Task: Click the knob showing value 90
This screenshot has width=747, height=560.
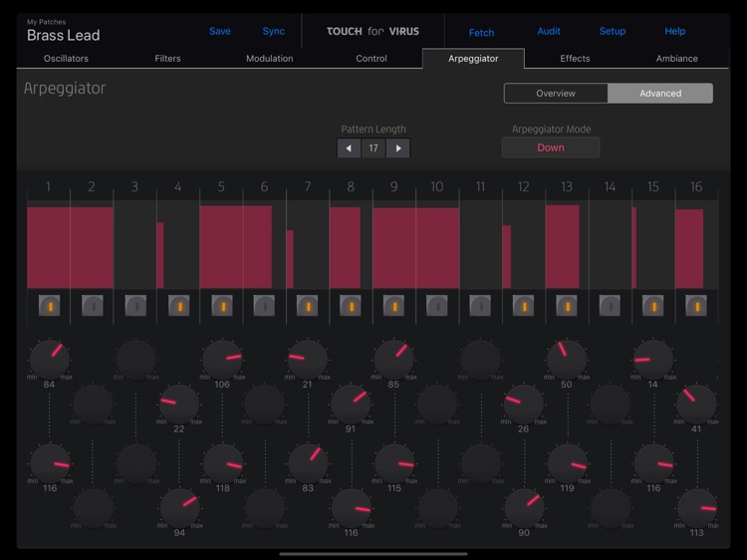Action: (524, 508)
